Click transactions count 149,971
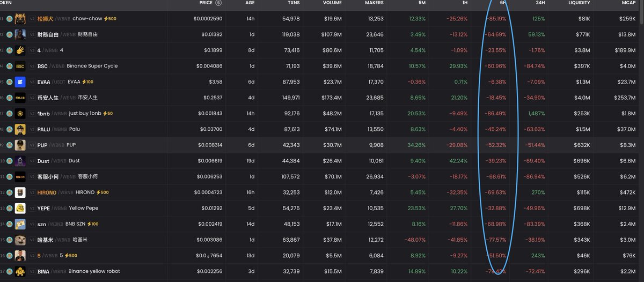The image size is (644, 282). (291, 98)
